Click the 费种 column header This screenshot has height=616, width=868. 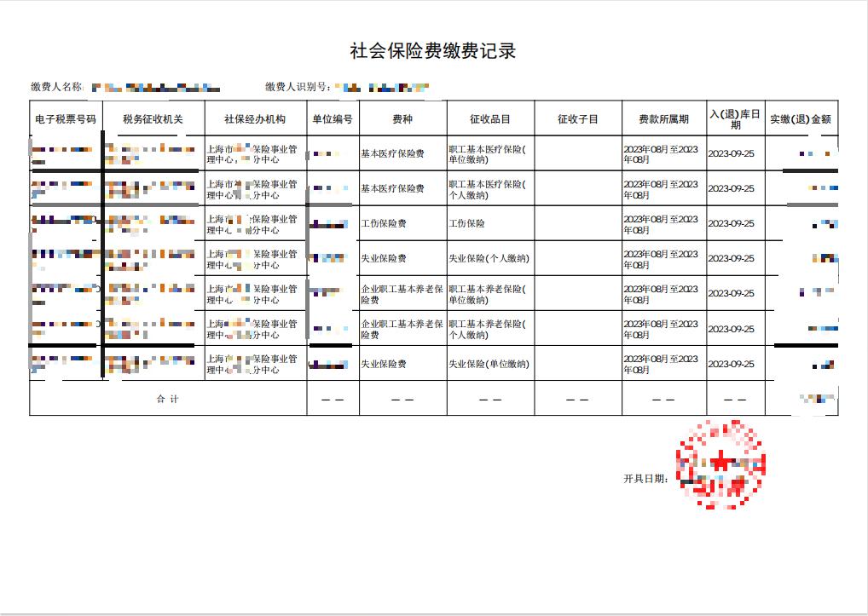[x=402, y=119]
